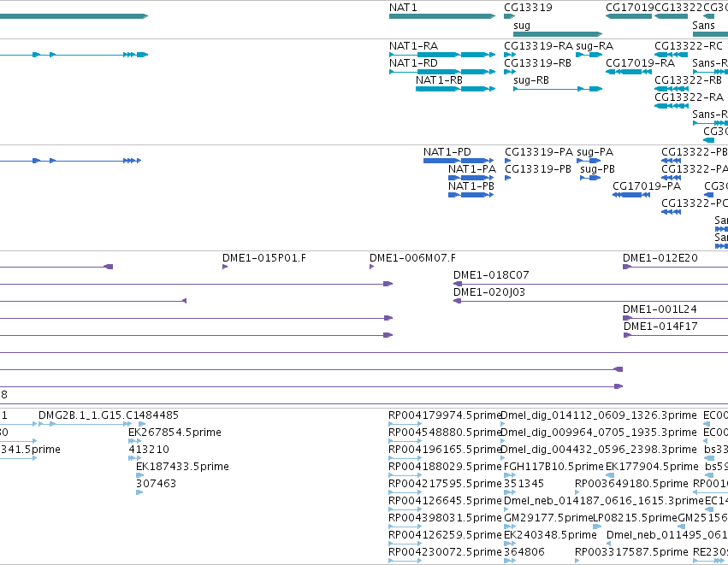This screenshot has width=728, height=565.
Task: Select the NAT1-PB protein label
Action: pyautogui.click(x=471, y=186)
